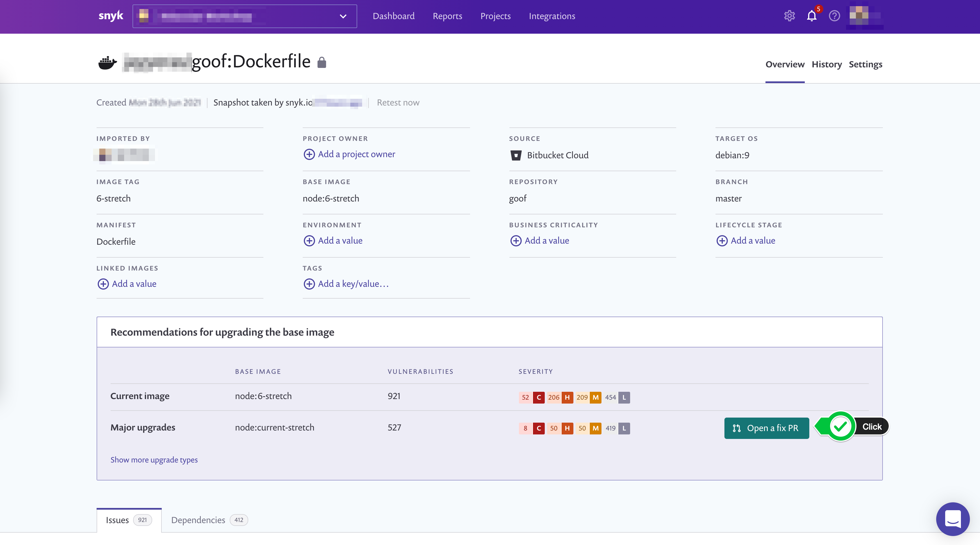The width and height of the screenshot is (980, 545).
Task: Open the chat support bubble
Action: tap(952, 519)
